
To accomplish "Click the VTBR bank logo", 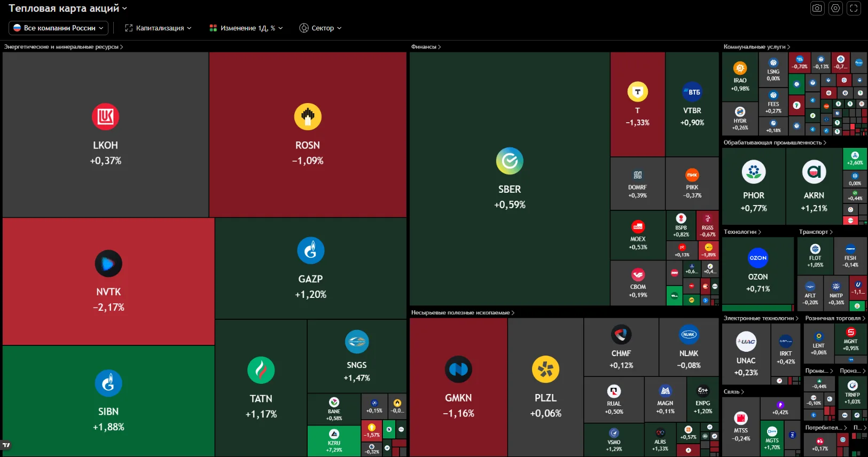I will pyautogui.click(x=692, y=92).
